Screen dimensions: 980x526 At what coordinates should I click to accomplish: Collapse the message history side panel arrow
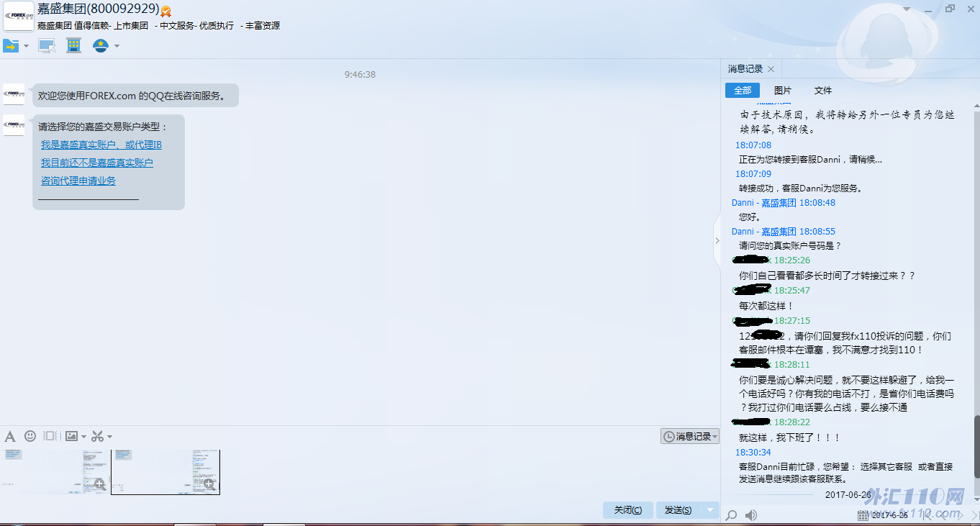click(x=717, y=240)
